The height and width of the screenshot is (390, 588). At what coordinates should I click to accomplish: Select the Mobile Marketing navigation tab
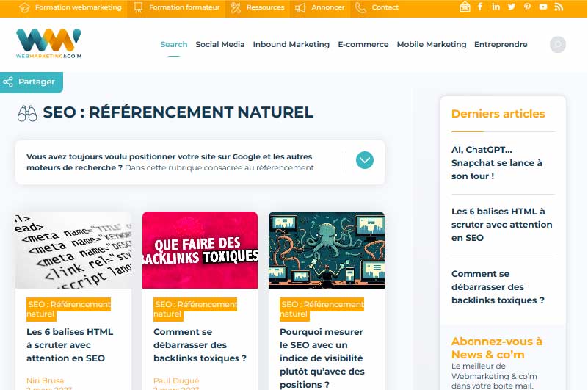(x=431, y=44)
